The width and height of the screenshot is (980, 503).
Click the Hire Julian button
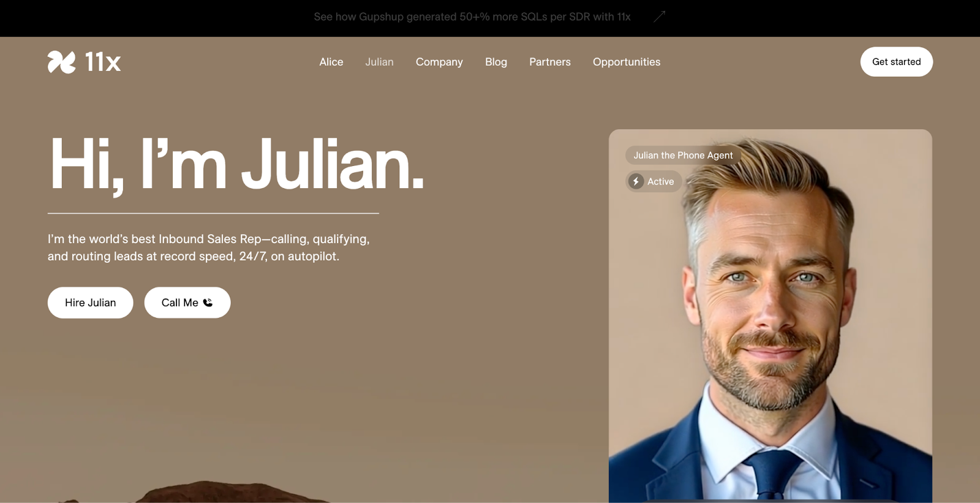tap(90, 303)
